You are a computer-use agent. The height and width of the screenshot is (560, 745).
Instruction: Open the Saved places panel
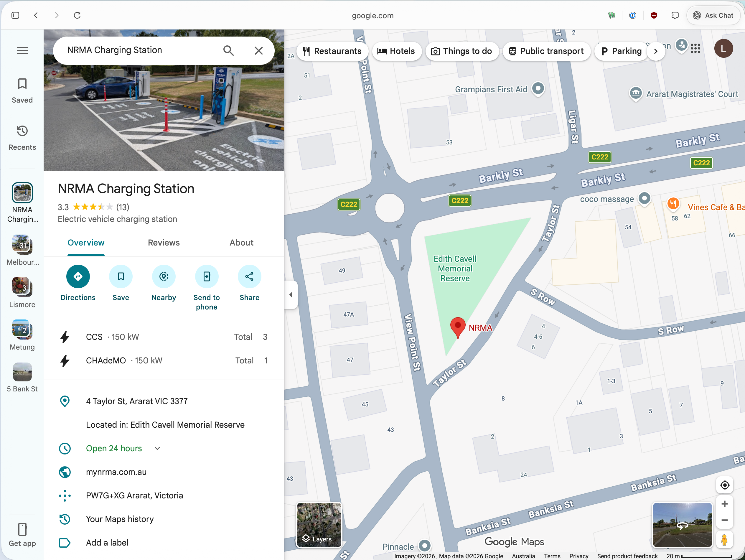tap(22, 91)
